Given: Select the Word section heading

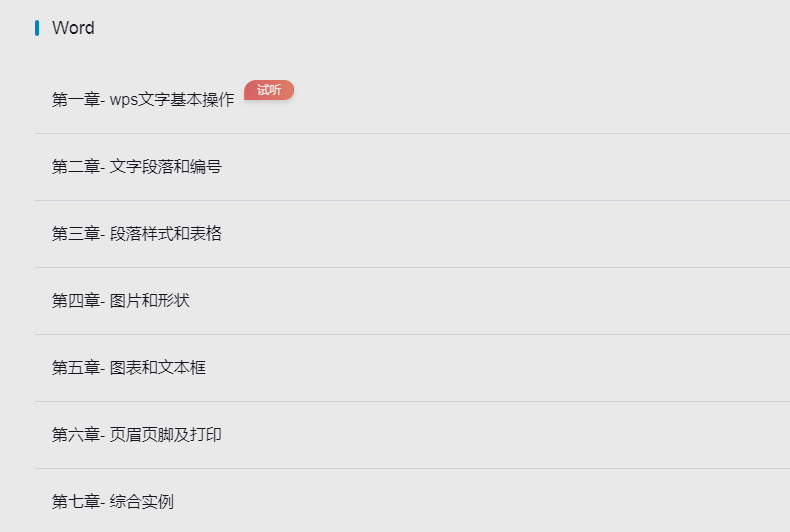Looking at the screenshot, I should pyautogui.click(x=73, y=28).
